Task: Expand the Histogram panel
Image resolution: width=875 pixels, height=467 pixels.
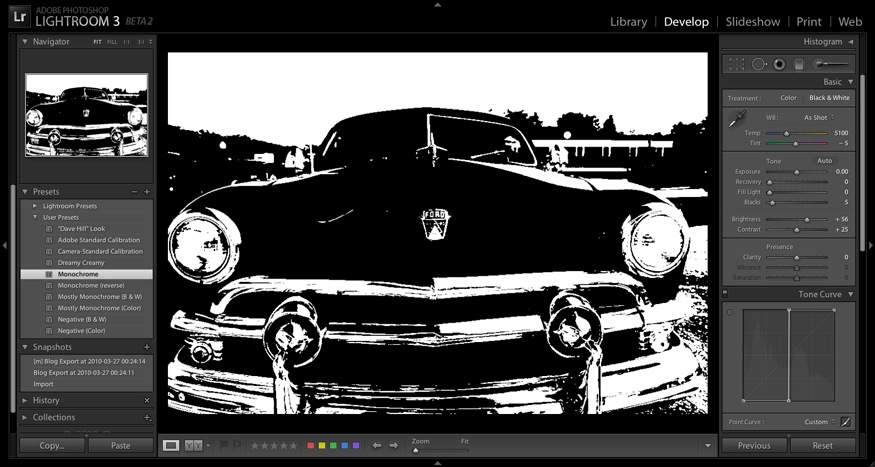Action: (x=850, y=41)
